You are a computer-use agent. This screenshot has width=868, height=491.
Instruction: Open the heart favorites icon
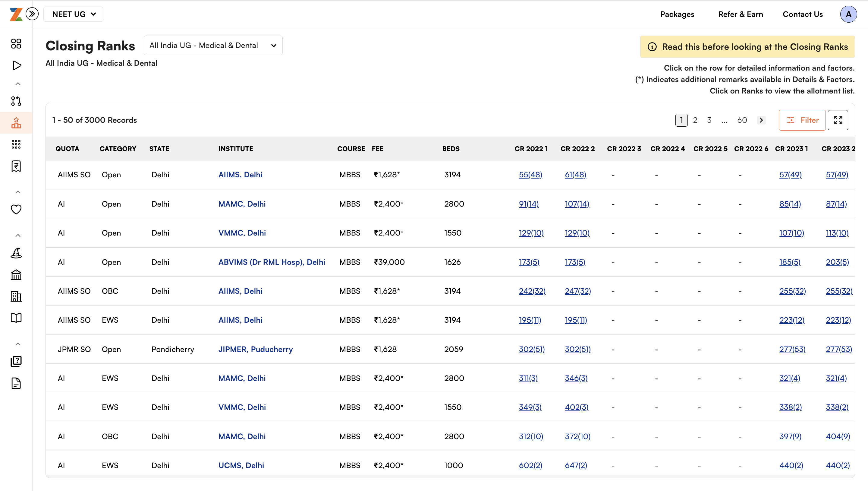pos(16,209)
